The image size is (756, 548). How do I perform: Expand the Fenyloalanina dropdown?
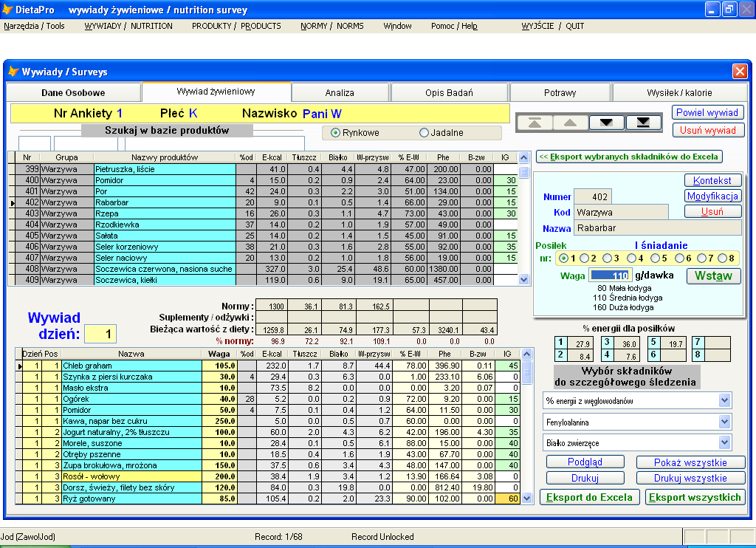[724, 422]
